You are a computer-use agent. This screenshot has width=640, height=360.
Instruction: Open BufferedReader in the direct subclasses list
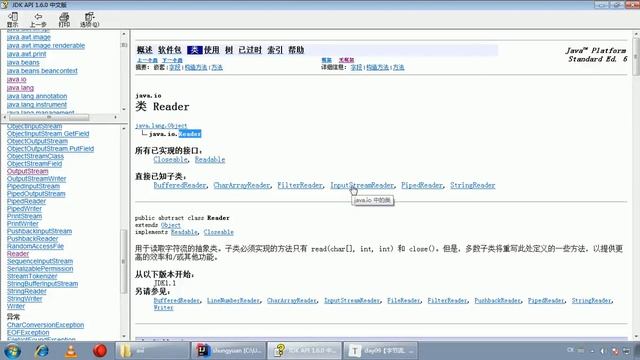coord(180,185)
